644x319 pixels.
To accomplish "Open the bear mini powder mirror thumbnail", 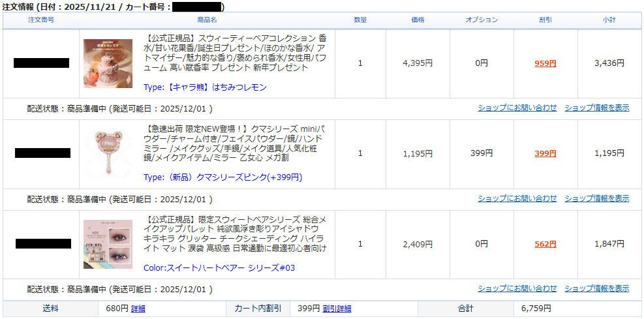I will tap(108, 153).
